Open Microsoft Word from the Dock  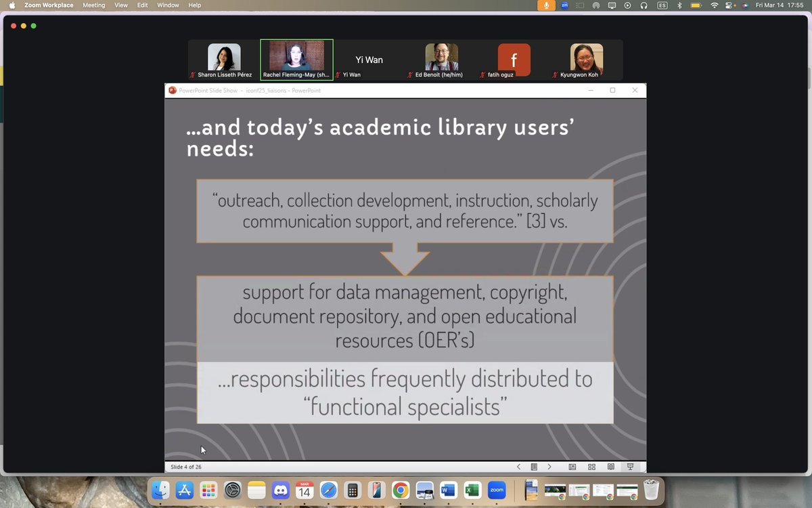(x=449, y=490)
